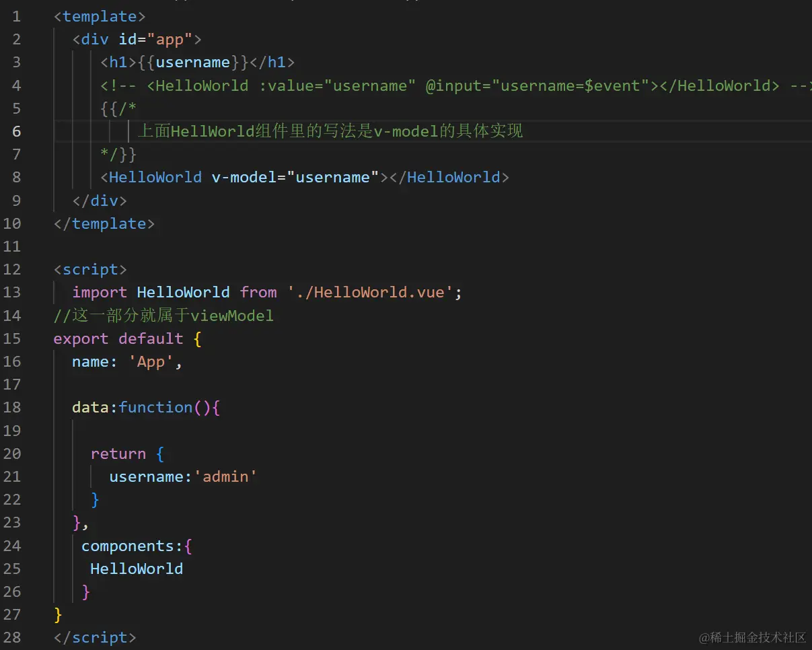Click the './HelloWorld.vue' import path string
812x650 pixels.
click(x=370, y=292)
